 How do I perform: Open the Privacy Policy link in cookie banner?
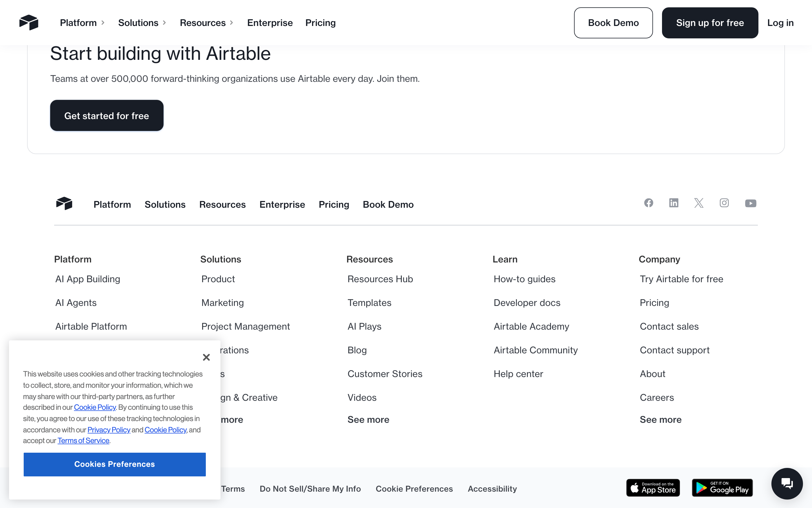coord(109,430)
